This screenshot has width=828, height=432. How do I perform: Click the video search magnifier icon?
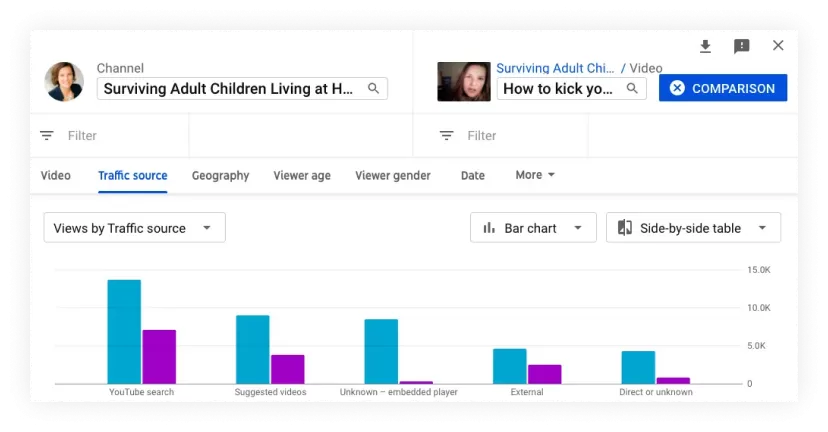tap(632, 89)
